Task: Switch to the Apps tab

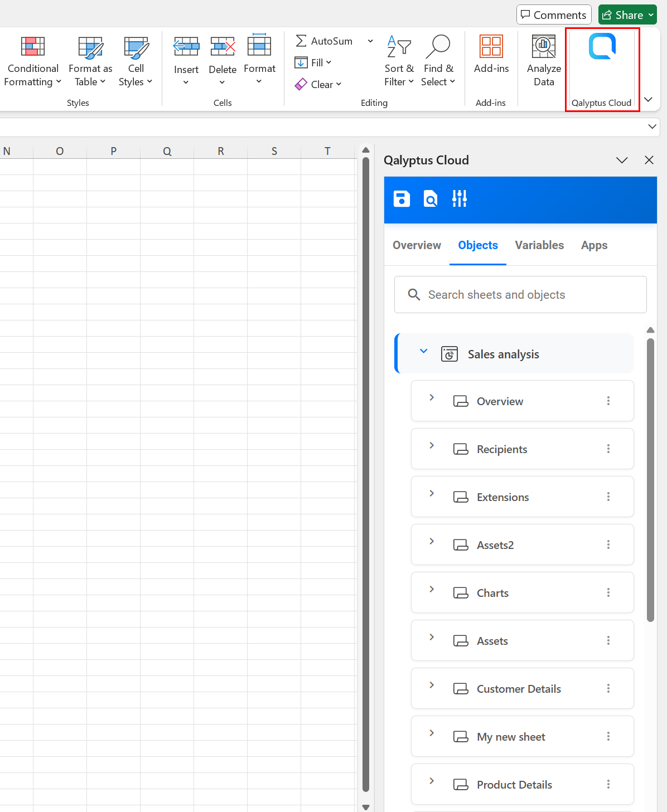Action: tap(594, 245)
